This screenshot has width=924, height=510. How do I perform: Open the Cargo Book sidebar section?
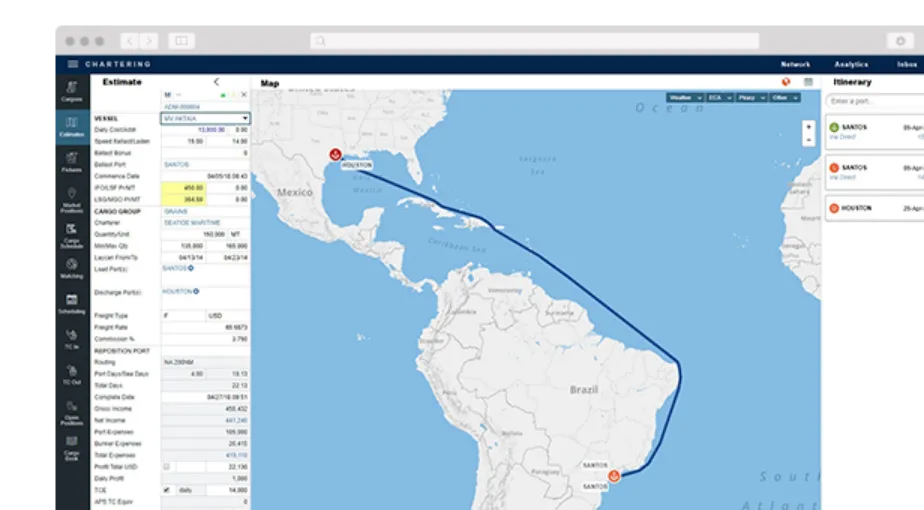pyautogui.click(x=72, y=448)
